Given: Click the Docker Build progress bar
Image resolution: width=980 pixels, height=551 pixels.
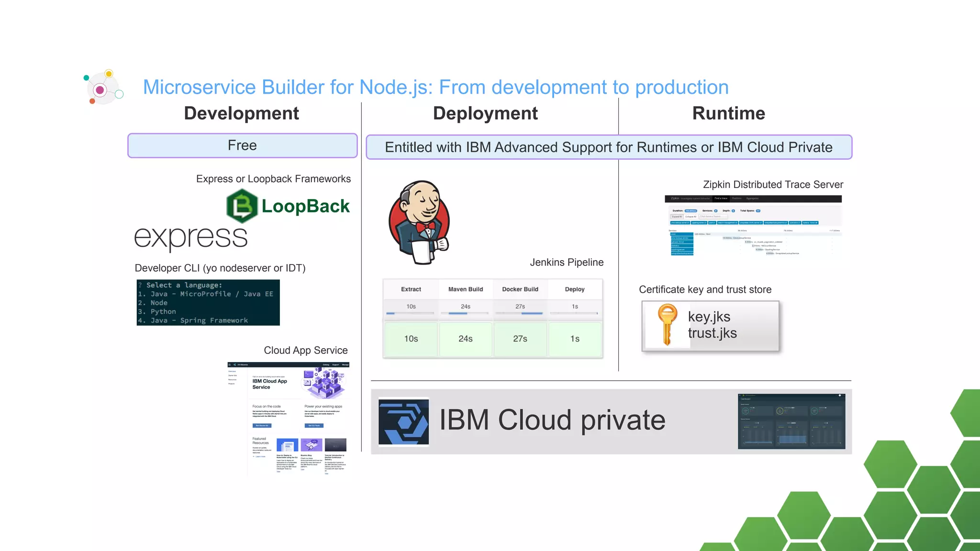Looking at the screenshot, I should click(x=519, y=313).
